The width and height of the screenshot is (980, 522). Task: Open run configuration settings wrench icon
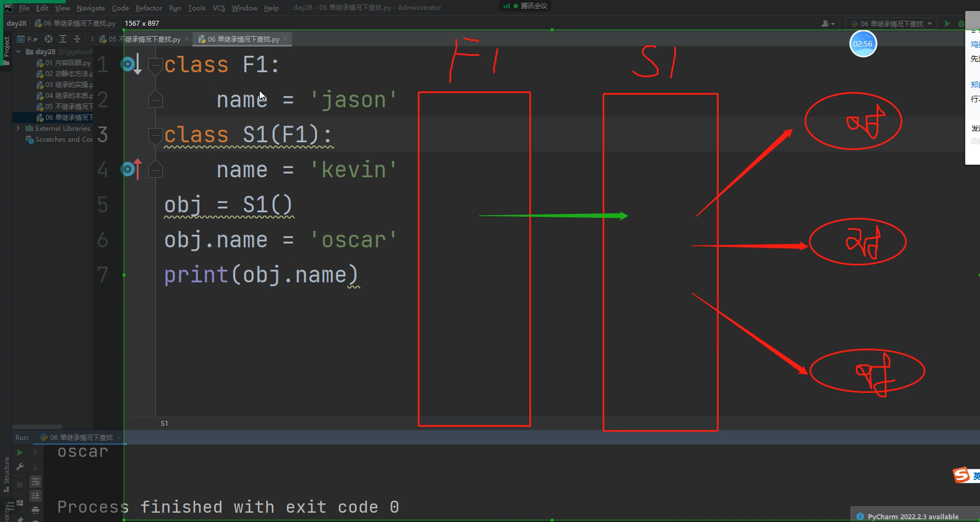pyautogui.click(x=20, y=467)
